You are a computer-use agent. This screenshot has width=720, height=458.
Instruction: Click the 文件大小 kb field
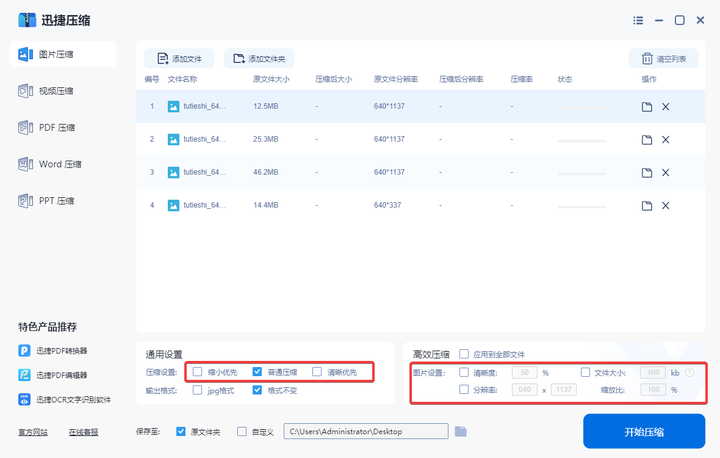pyautogui.click(x=653, y=373)
